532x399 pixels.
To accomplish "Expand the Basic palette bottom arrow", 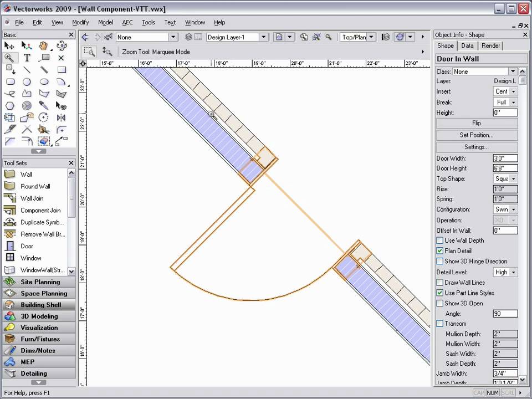I will click(39, 151).
